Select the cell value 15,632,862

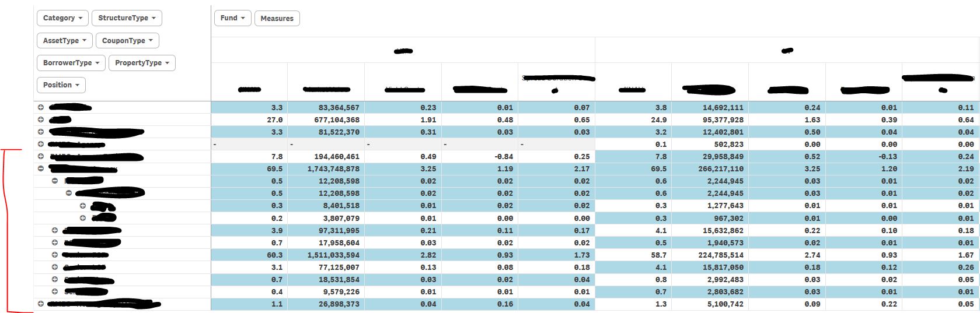tap(710, 231)
